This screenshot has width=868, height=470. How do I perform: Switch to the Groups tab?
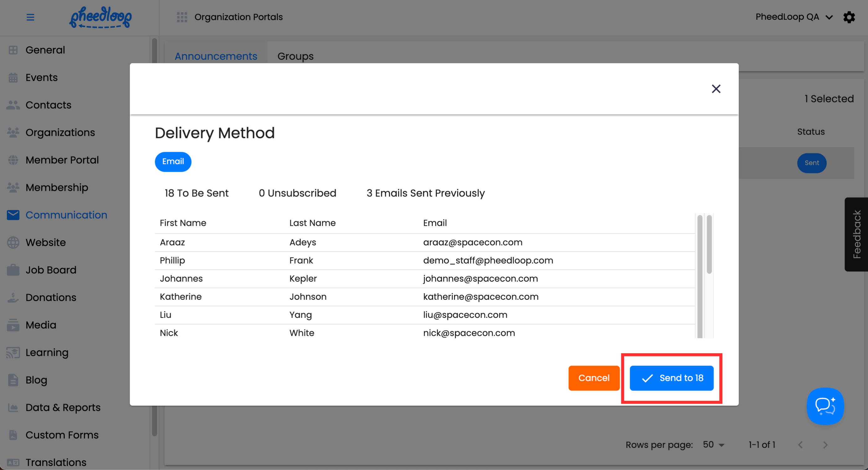[295, 56]
